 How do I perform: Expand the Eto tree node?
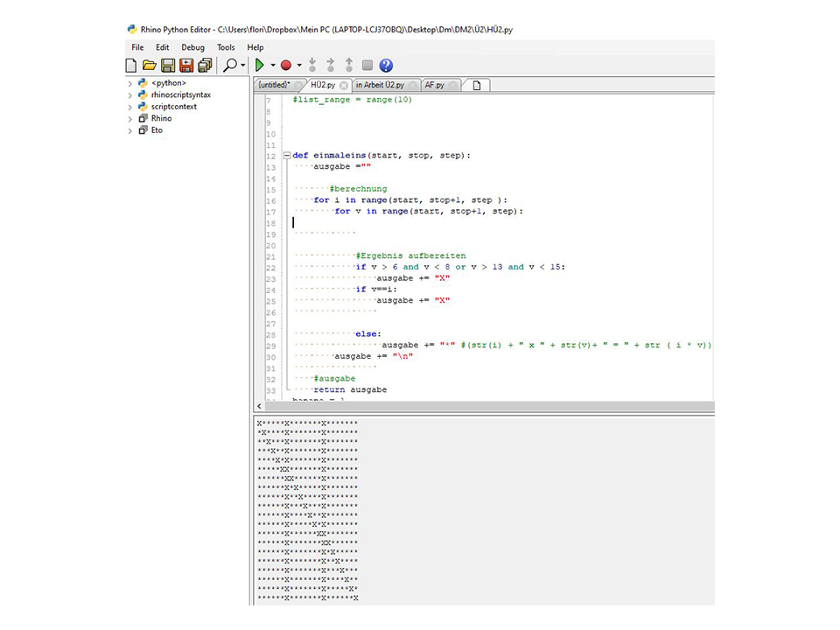pos(129,130)
